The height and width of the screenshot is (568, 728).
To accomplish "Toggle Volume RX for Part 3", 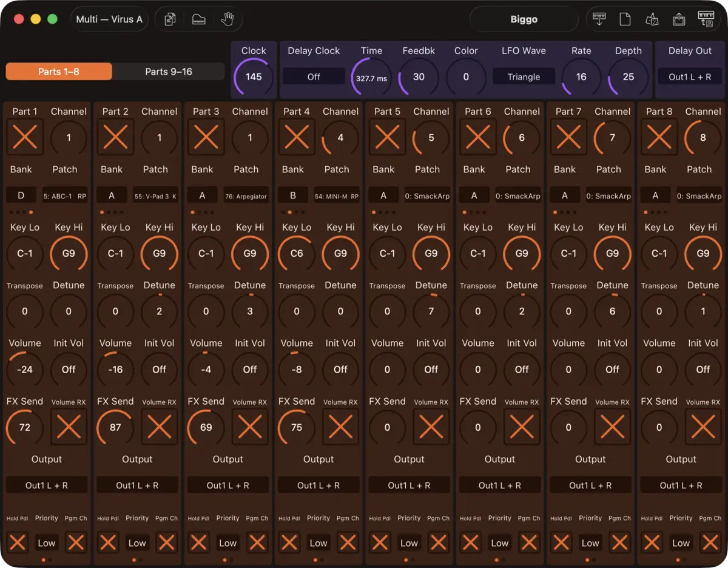I will pos(250,427).
